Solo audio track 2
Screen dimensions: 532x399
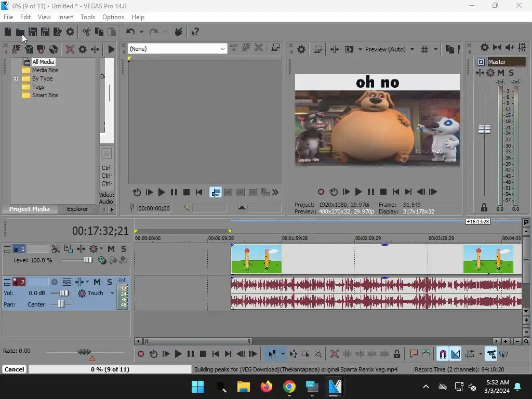(x=109, y=282)
